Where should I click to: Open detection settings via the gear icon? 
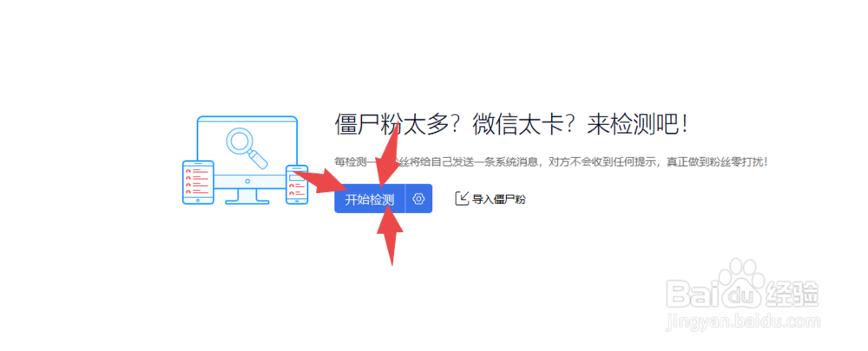[x=418, y=198]
